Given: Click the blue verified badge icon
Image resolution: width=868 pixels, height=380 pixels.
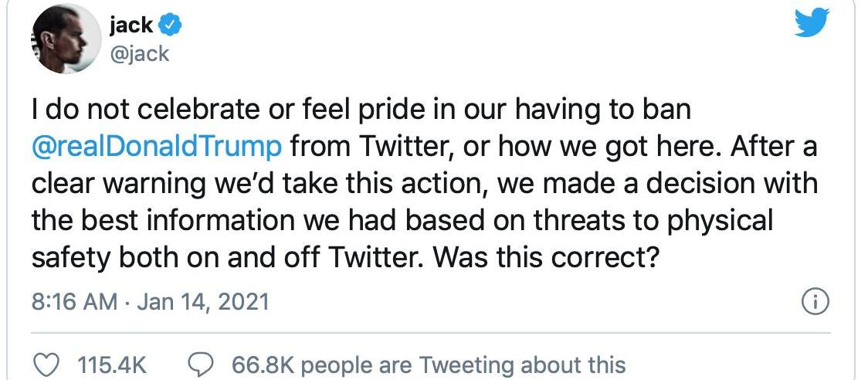Looking at the screenshot, I should tap(170, 26).
